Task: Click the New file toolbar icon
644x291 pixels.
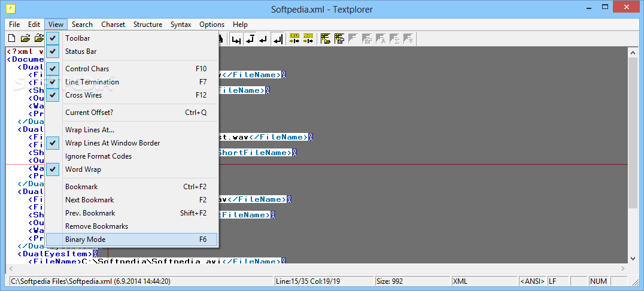Action: [12, 39]
